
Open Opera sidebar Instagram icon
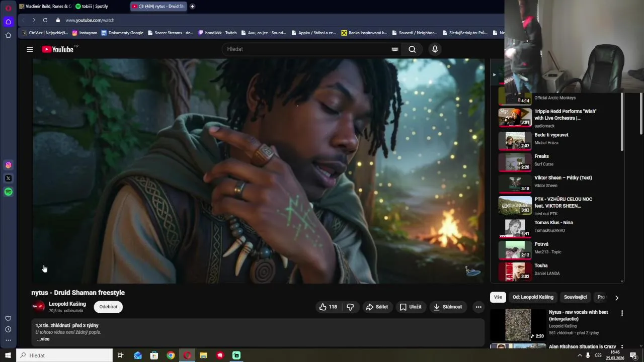8,165
